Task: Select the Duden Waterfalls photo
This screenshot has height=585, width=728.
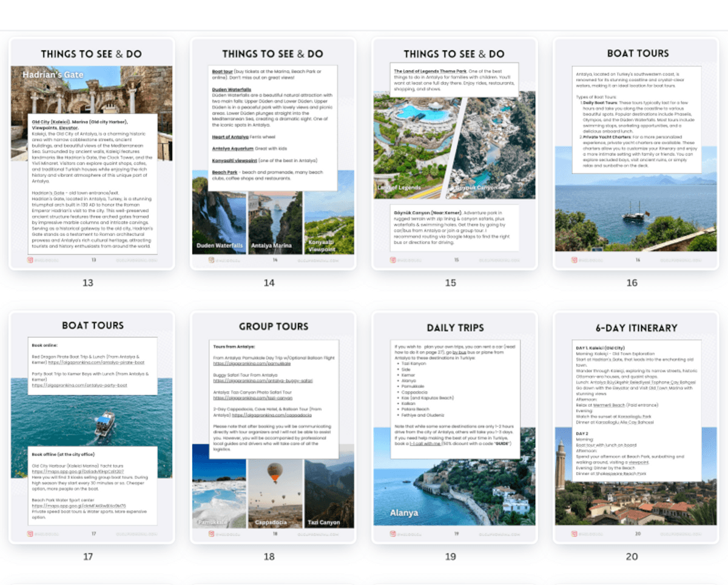Action: [219, 222]
